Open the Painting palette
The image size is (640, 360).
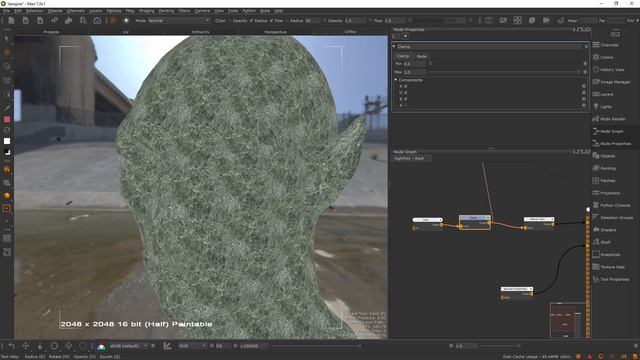coord(604,168)
